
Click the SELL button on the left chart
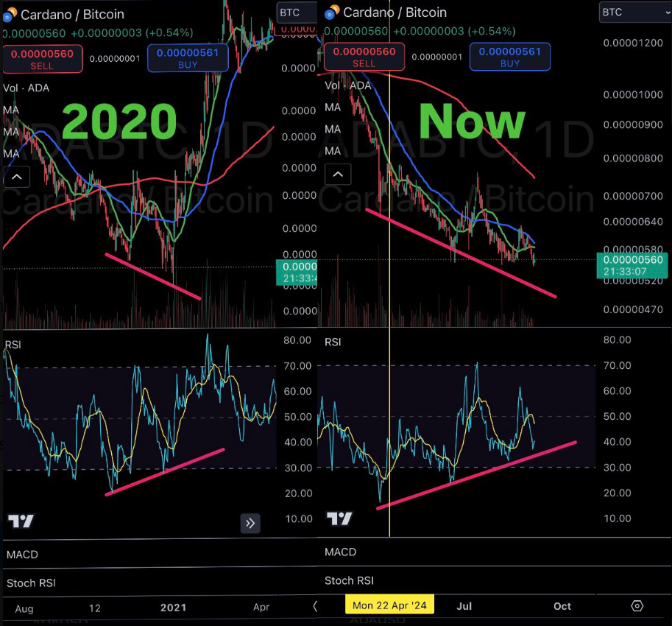(43, 59)
